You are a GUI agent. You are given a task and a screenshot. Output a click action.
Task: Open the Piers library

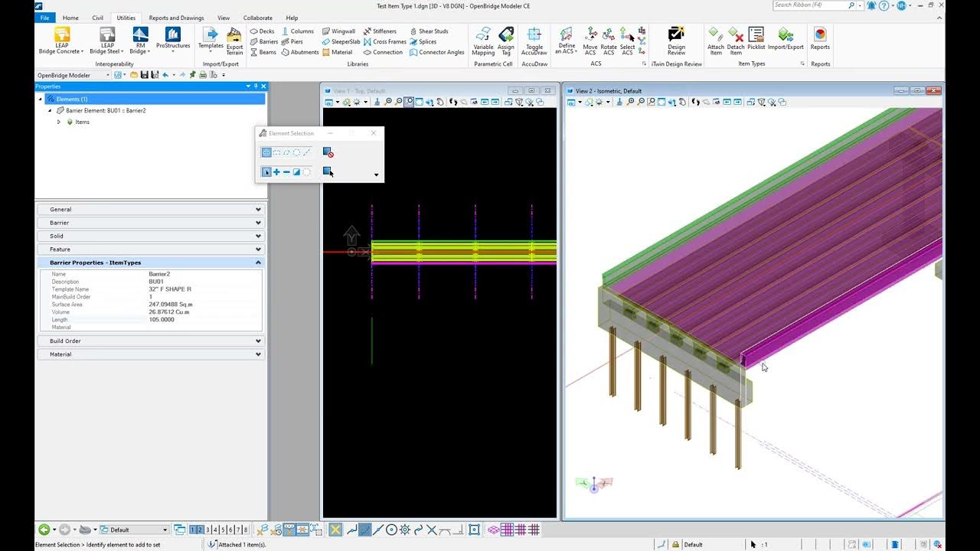pyautogui.click(x=292, y=42)
